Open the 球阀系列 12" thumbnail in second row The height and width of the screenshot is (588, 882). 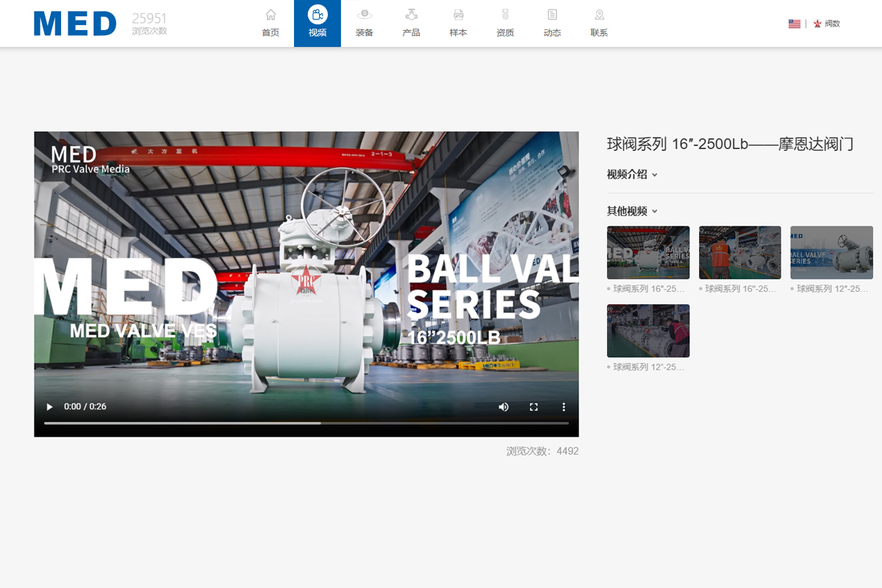648,331
